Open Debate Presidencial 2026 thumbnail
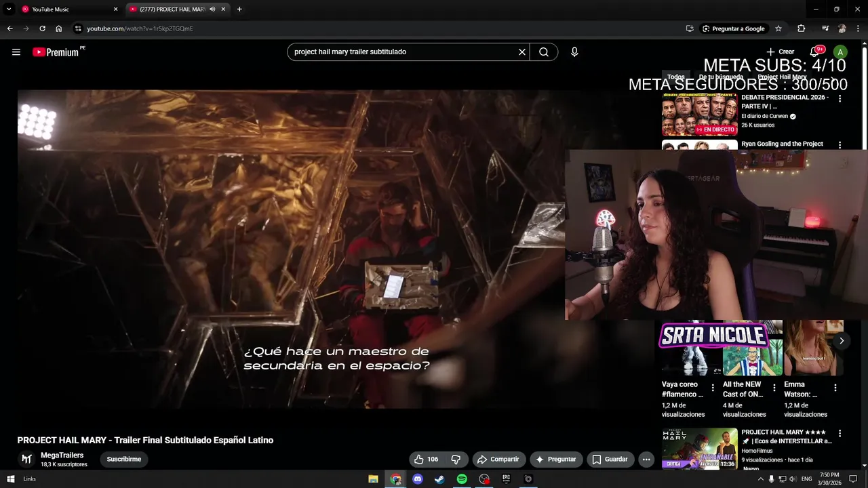This screenshot has height=488, width=868. point(699,115)
